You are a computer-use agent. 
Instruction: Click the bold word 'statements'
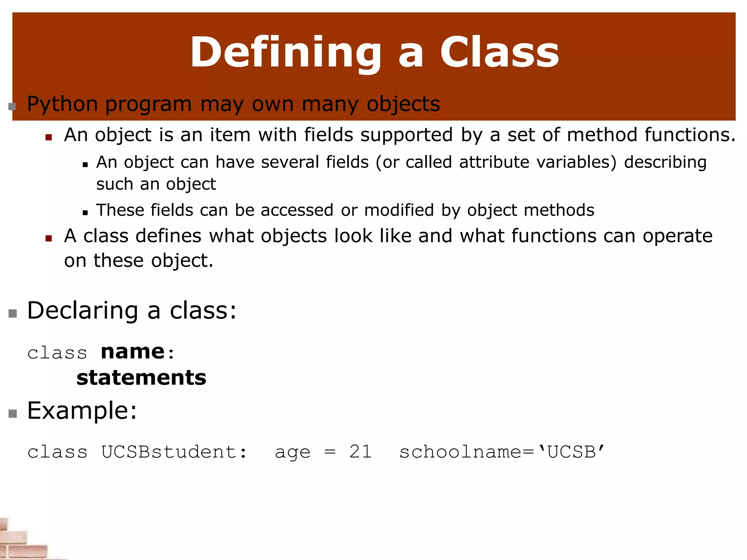[x=141, y=378]
